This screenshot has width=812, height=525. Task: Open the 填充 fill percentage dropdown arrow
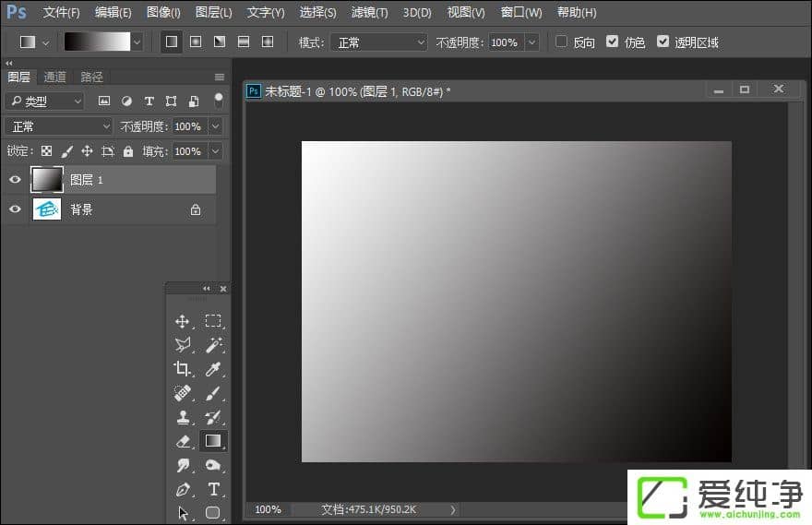pyautogui.click(x=215, y=151)
